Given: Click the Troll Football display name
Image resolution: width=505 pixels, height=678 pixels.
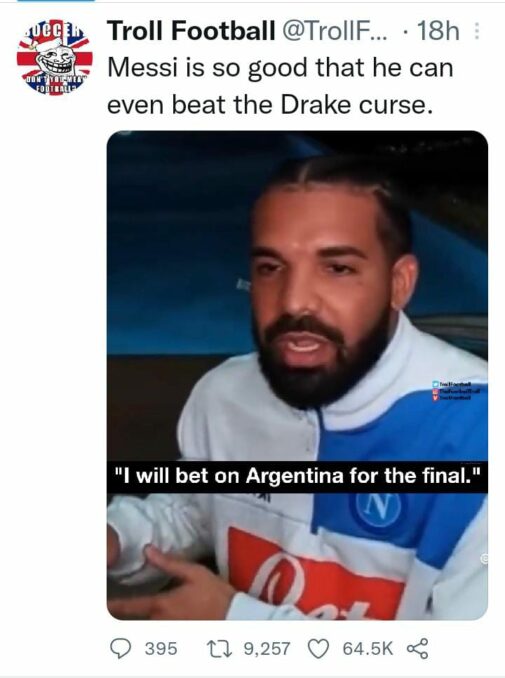Looking at the screenshot, I should pyautogui.click(x=191, y=31).
